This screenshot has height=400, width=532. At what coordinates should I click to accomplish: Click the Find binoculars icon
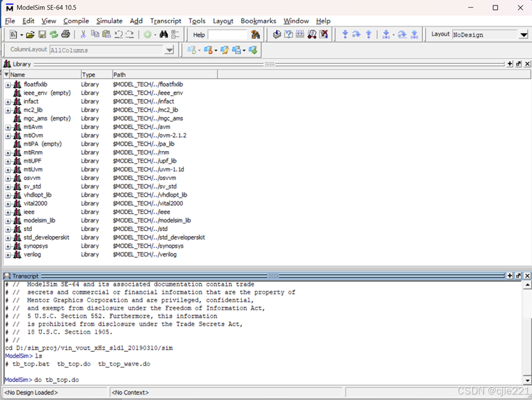coord(164,34)
